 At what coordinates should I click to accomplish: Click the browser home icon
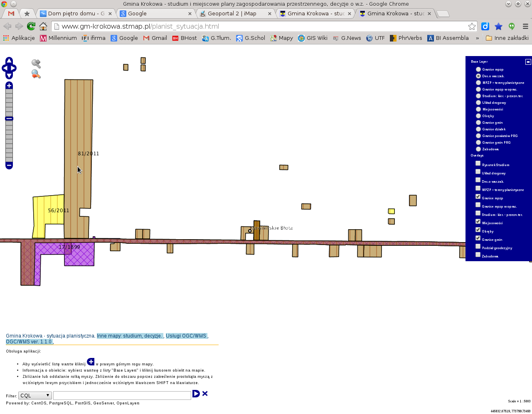click(43, 26)
